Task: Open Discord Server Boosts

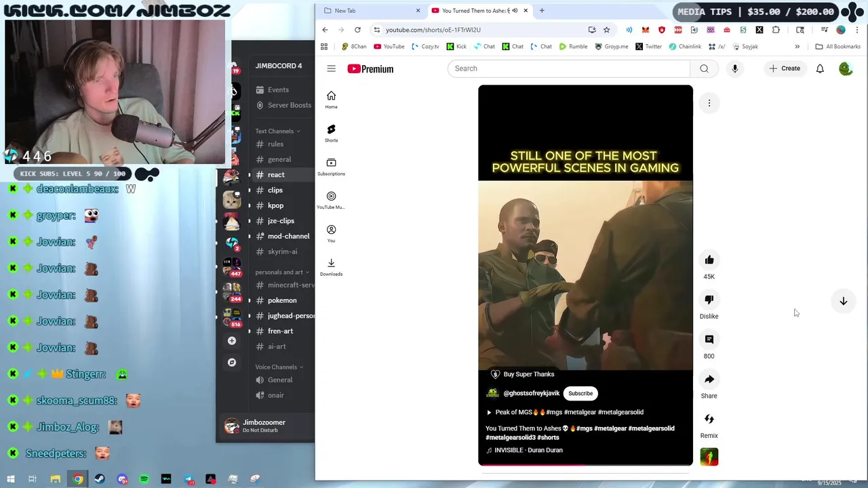Action: point(284,105)
